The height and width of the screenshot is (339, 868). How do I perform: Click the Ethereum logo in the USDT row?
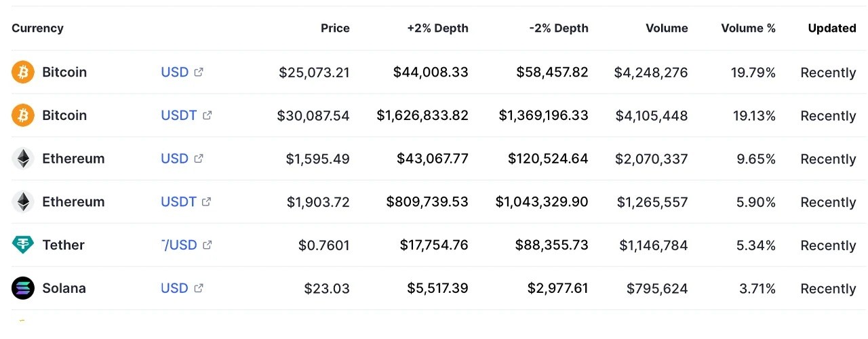[23, 202]
